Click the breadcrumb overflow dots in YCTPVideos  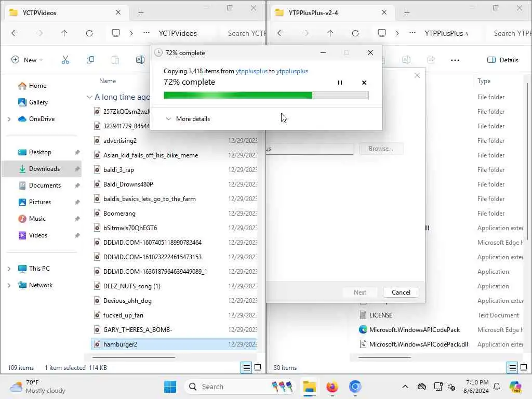pyautogui.click(x=146, y=33)
